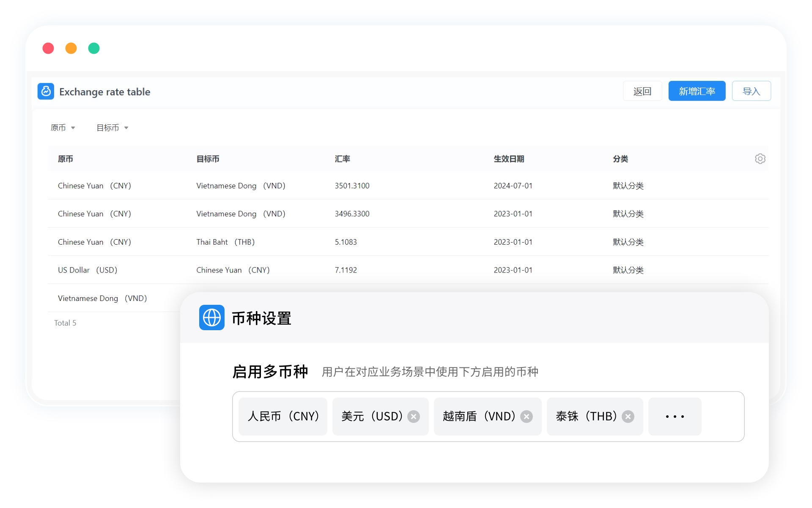Select the 人民币 (CNY) currency tag
The width and height of the screenshot is (812, 508).
click(283, 417)
